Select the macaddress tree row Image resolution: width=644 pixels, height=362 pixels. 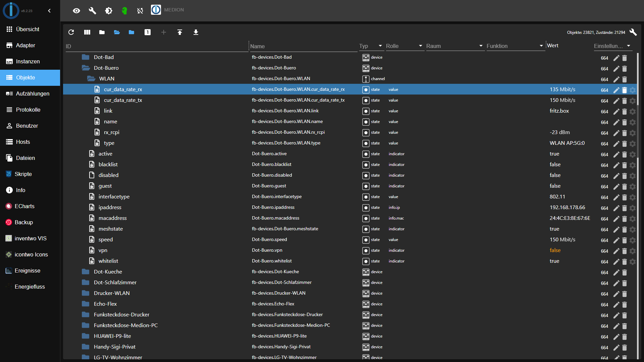350,218
